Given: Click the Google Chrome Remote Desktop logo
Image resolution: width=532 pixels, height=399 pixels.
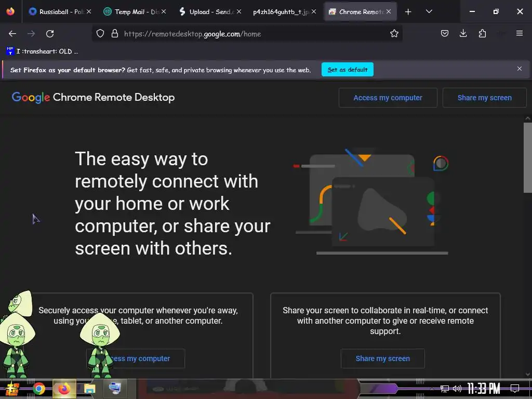Looking at the screenshot, I should [x=94, y=97].
